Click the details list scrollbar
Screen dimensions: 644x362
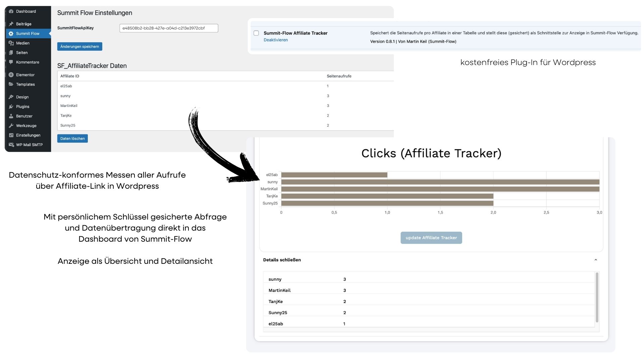coord(597,298)
